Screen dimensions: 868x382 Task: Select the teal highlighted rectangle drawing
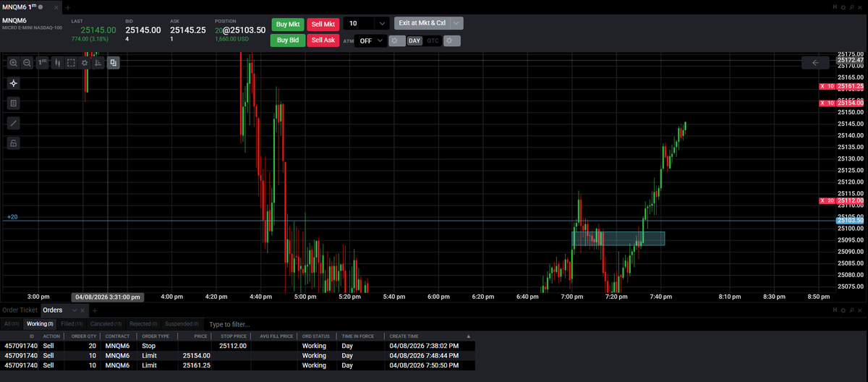click(x=618, y=238)
